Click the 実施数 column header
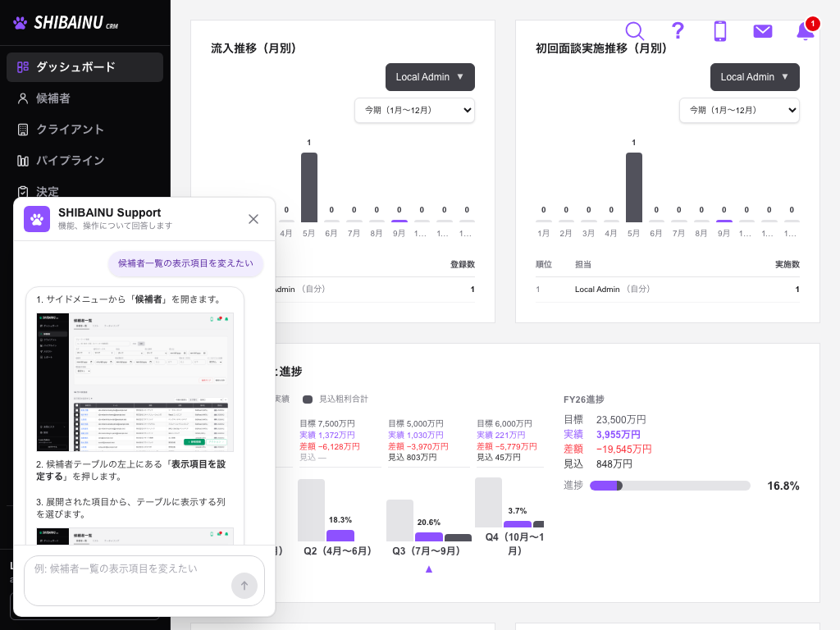The width and height of the screenshot is (840, 630). coord(787,264)
